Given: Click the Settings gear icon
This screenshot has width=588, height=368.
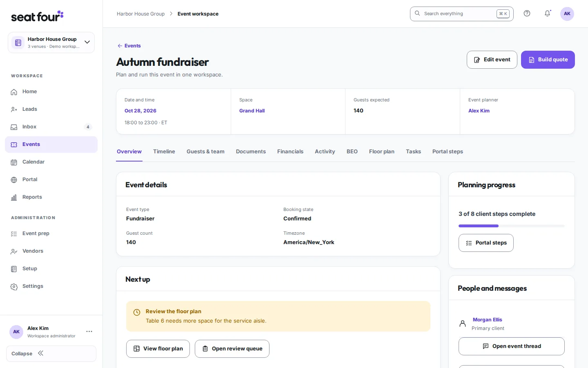Looking at the screenshot, I should point(14,287).
